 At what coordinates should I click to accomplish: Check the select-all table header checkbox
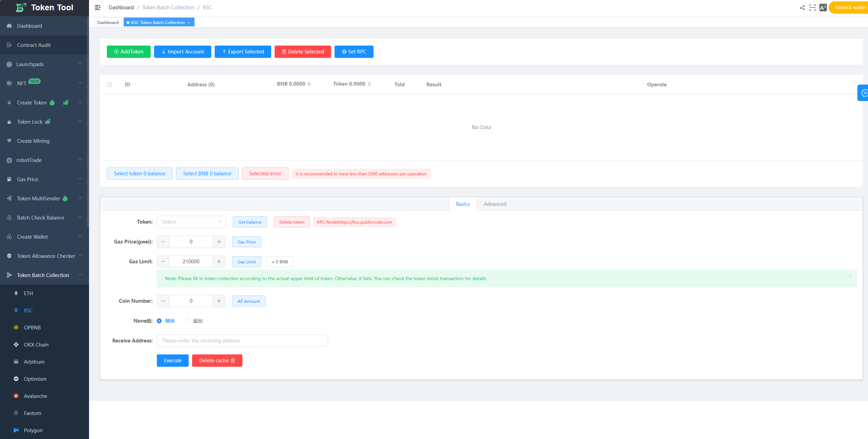pos(110,85)
